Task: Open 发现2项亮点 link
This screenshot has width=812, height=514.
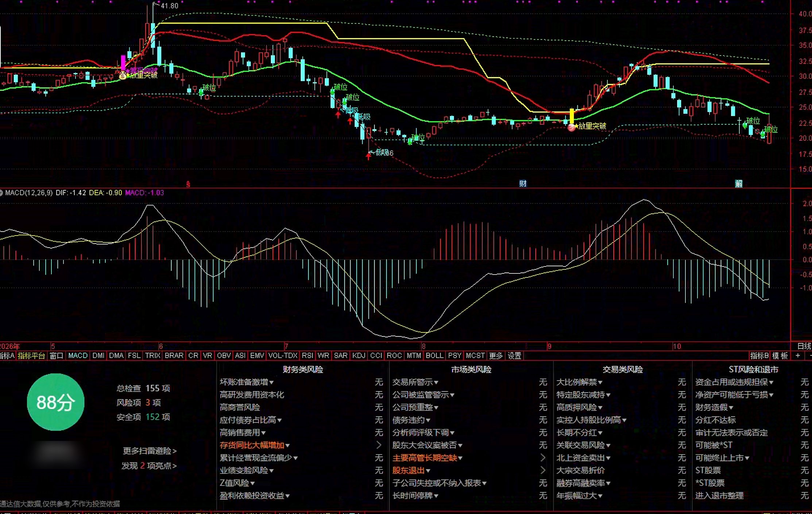Action: 149,466
